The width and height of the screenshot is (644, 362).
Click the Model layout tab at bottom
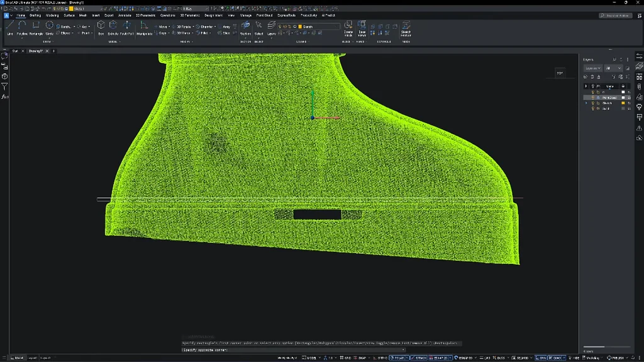[x=18, y=358]
